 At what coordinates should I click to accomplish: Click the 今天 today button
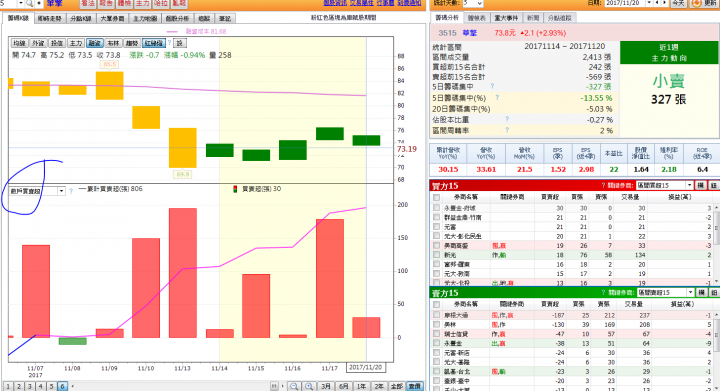pos(679,3)
